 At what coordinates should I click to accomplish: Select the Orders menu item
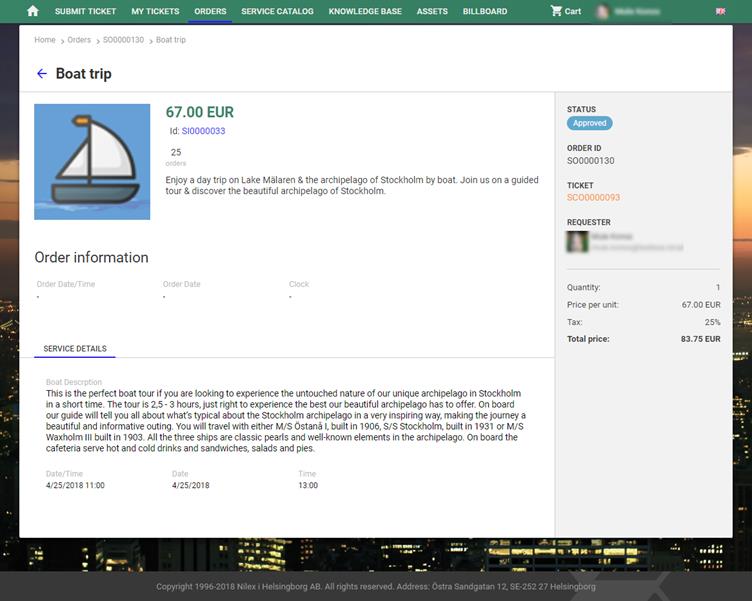[210, 11]
